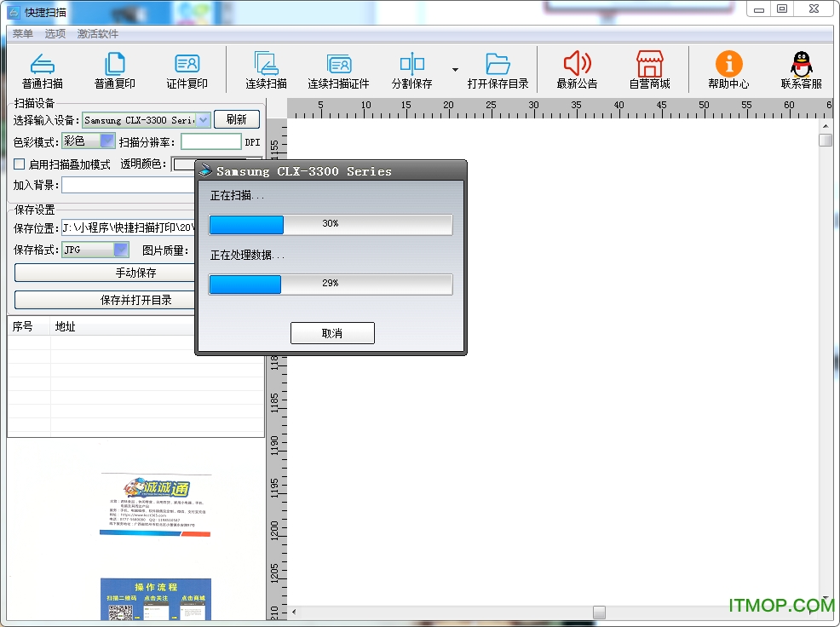Viewport: 840px width, 627px height.
Task: Pick the 透明颜色 transparent color swatch
Action: (183, 164)
